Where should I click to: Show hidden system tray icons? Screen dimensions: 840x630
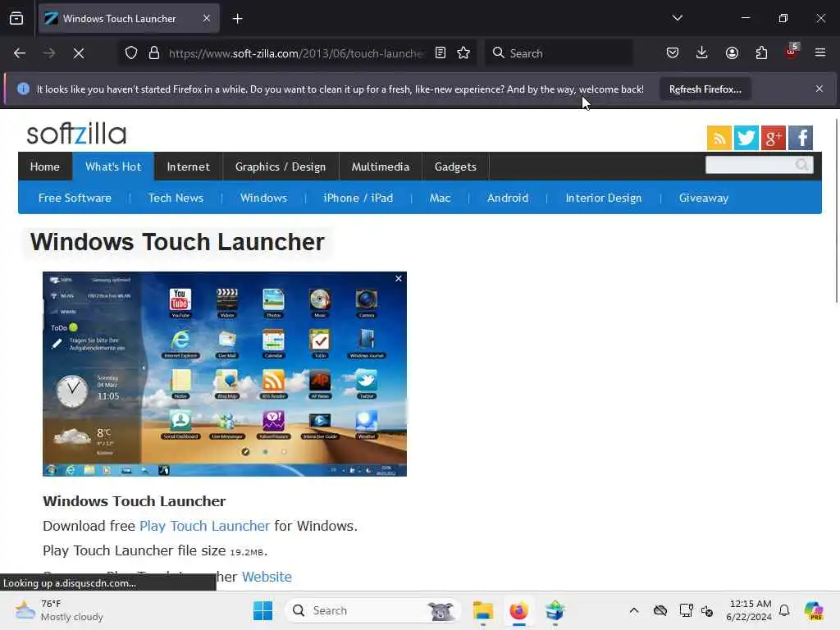(634, 610)
